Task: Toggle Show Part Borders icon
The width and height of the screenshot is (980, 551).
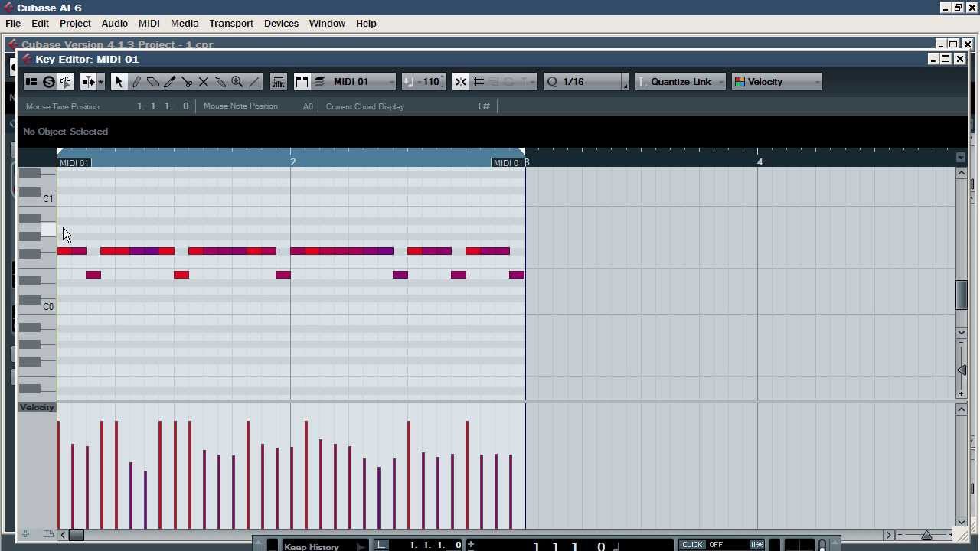Action: [x=302, y=82]
